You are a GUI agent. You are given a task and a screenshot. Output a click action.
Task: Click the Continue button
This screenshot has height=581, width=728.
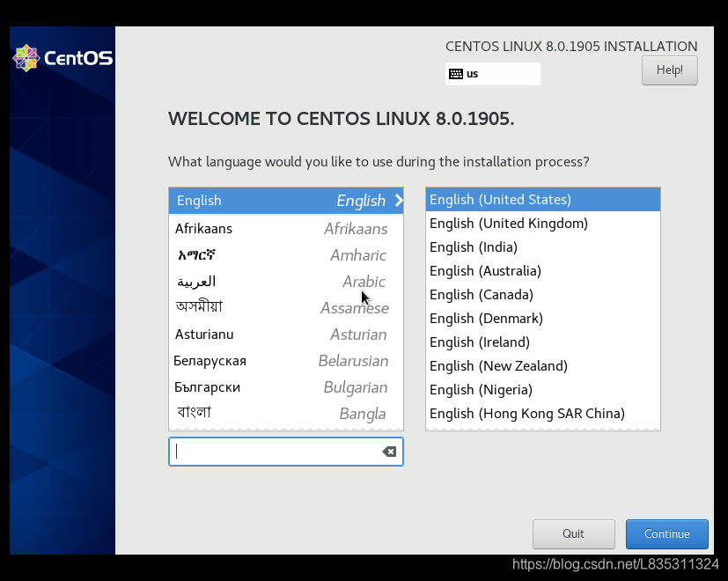coord(666,533)
